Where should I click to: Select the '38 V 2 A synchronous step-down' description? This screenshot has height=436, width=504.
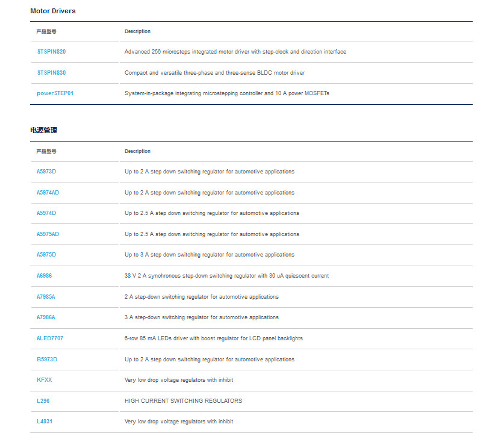pyautogui.click(x=226, y=276)
